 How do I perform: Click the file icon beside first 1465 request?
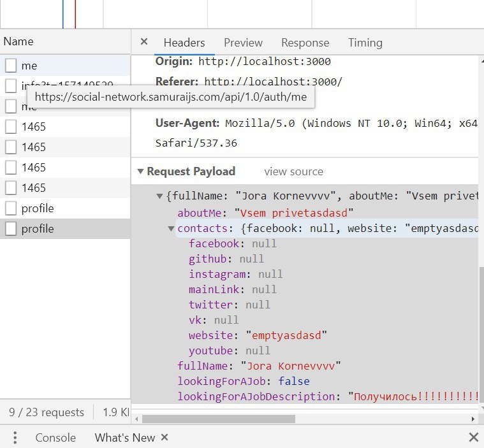(11, 127)
